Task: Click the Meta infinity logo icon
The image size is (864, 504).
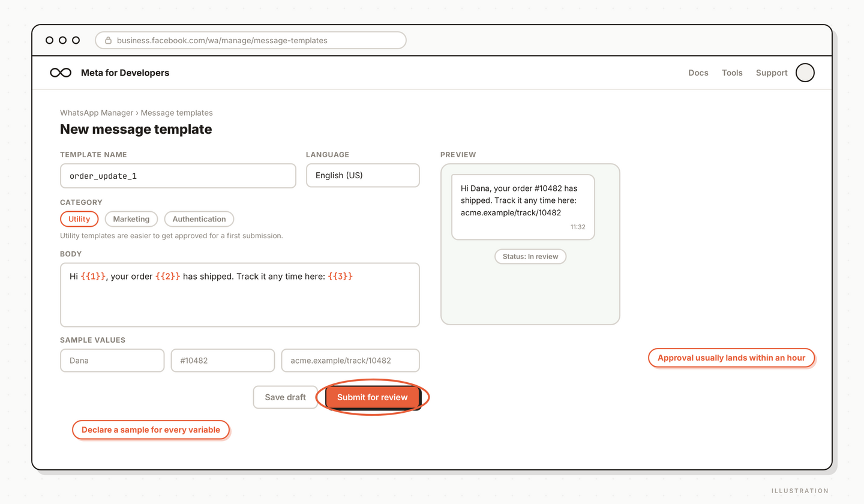Action: [61, 73]
